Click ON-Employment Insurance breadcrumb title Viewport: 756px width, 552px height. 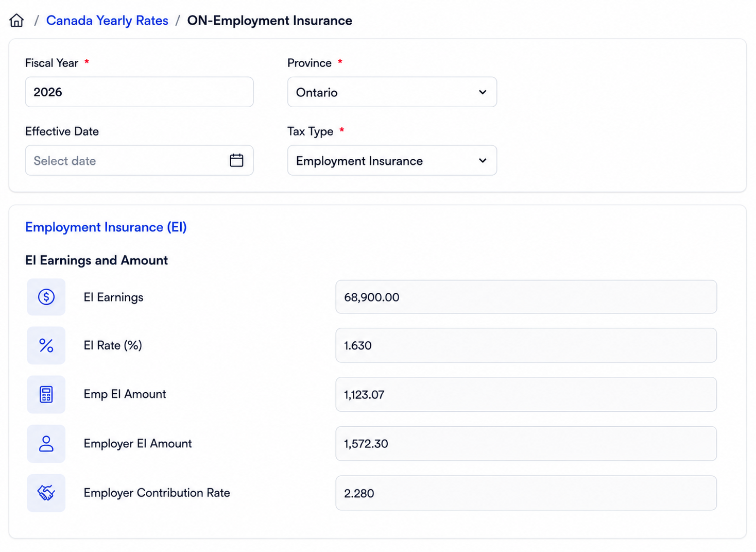[269, 21]
